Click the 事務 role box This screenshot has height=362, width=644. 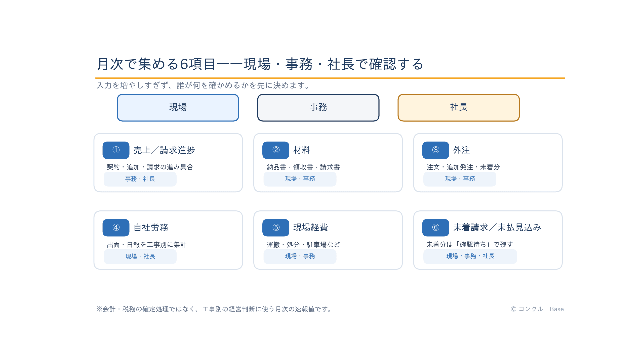(318, 108)
